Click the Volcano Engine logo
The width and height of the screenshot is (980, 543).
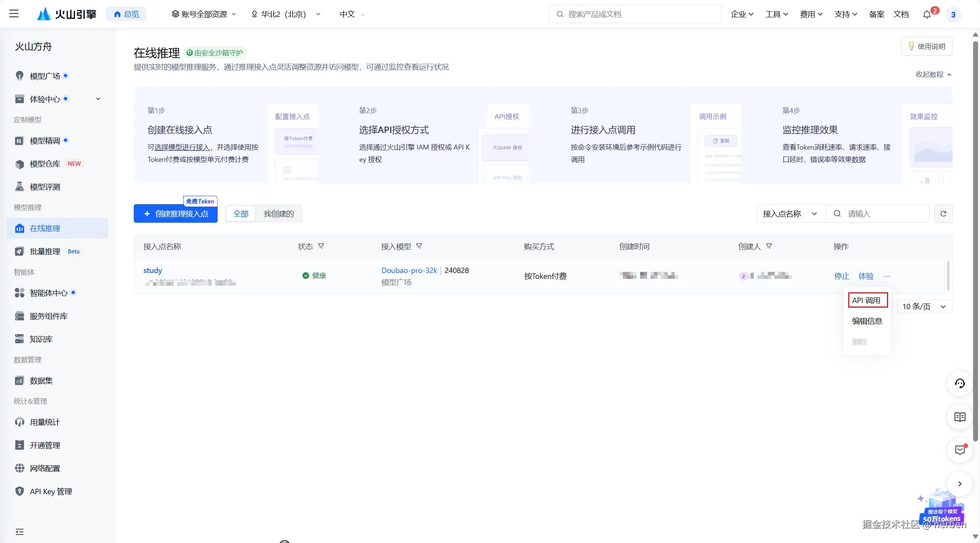pos(67,14)
